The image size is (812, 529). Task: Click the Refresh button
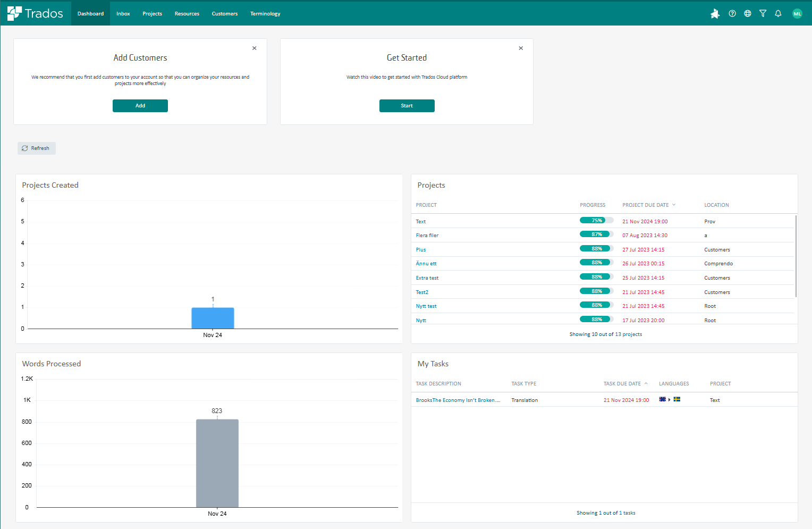tap(37, 148)
